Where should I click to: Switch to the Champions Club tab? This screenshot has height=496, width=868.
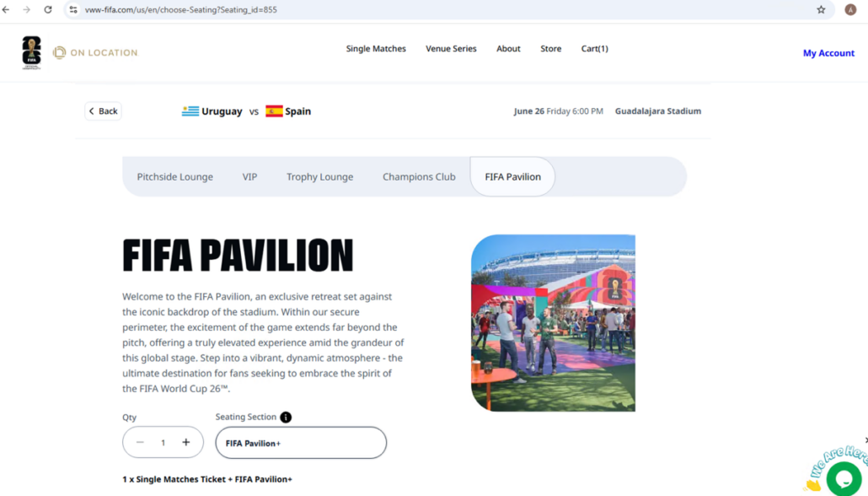[x=419, y=177]
